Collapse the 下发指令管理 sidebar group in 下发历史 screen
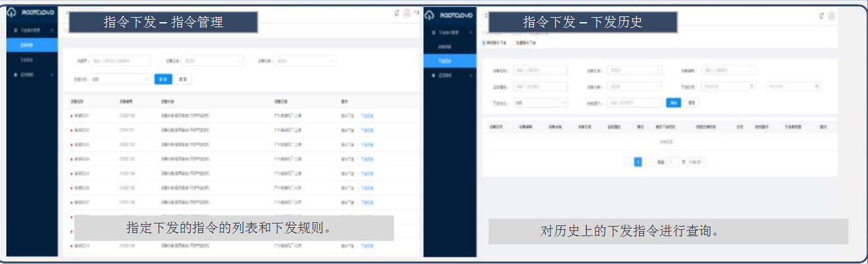 click(x=450, y=32)
